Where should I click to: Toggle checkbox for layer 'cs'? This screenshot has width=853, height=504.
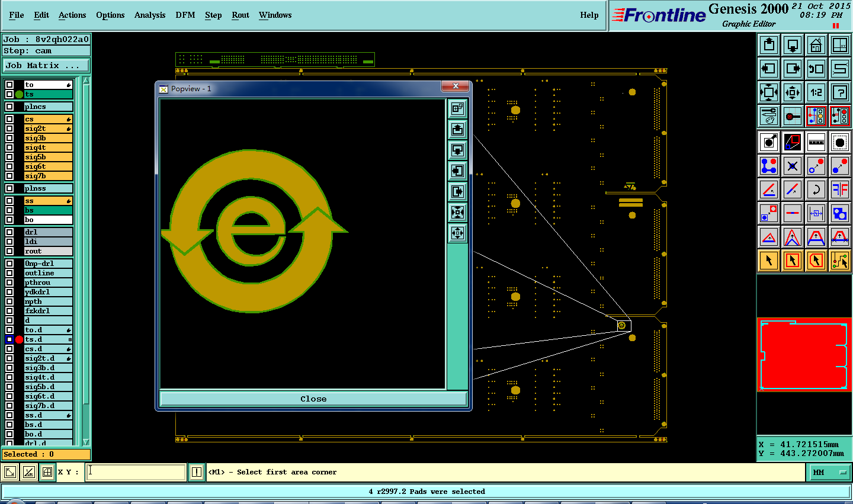(x=9, y=119)
